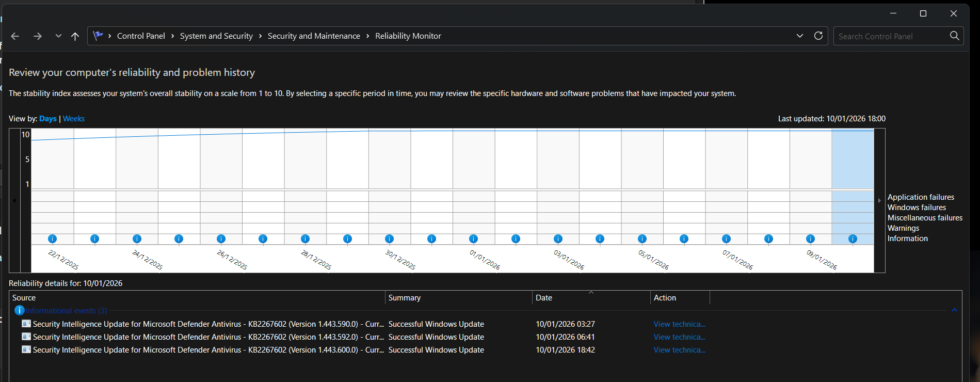Select the information marker above 01/01/2026
This screenshot has width=980, height=382.
point(473,238)
